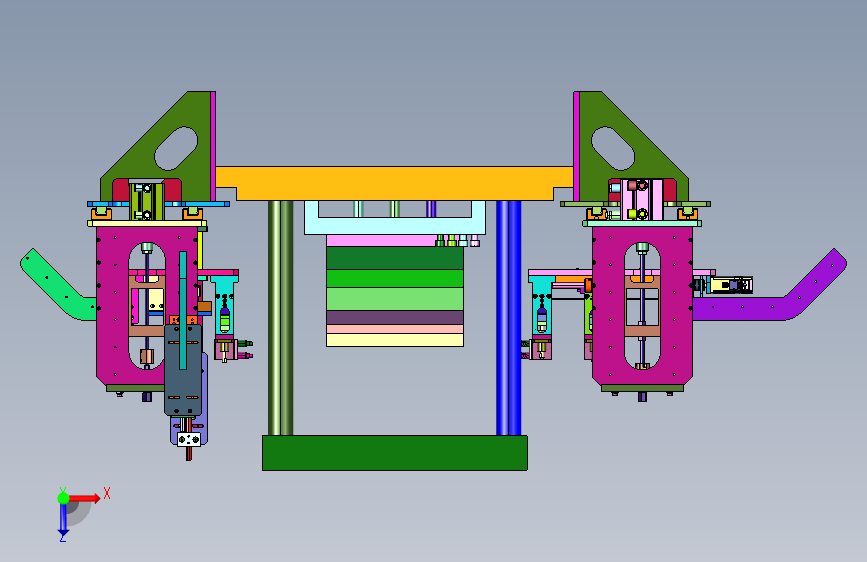Click the red X label on the triad
The width and height of the screenshot is (867, 562).
(107, 493)
